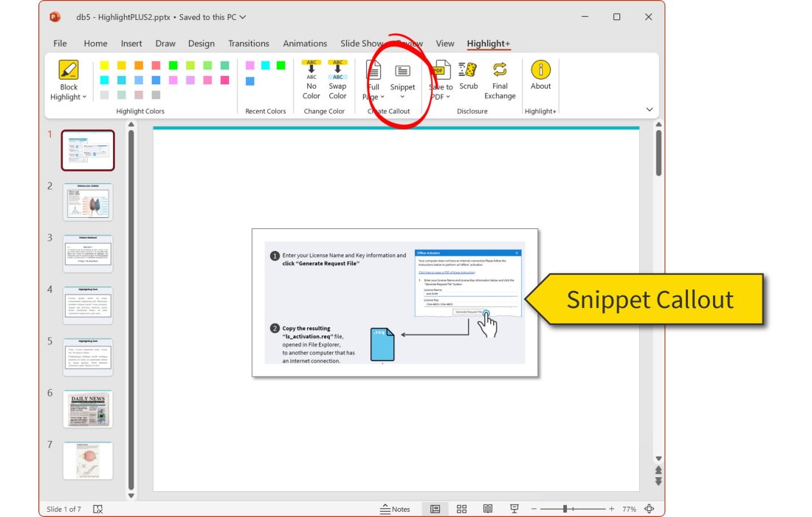
Task: Open the Animations tab
Action: tap(304, 44)
